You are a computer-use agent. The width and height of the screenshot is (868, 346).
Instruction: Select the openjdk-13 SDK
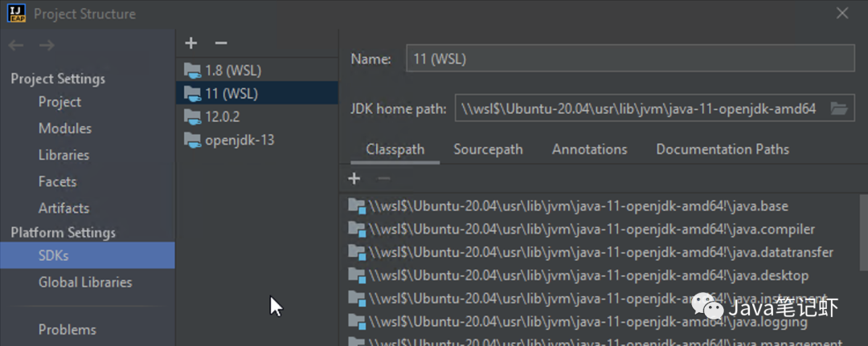[257, 140]
